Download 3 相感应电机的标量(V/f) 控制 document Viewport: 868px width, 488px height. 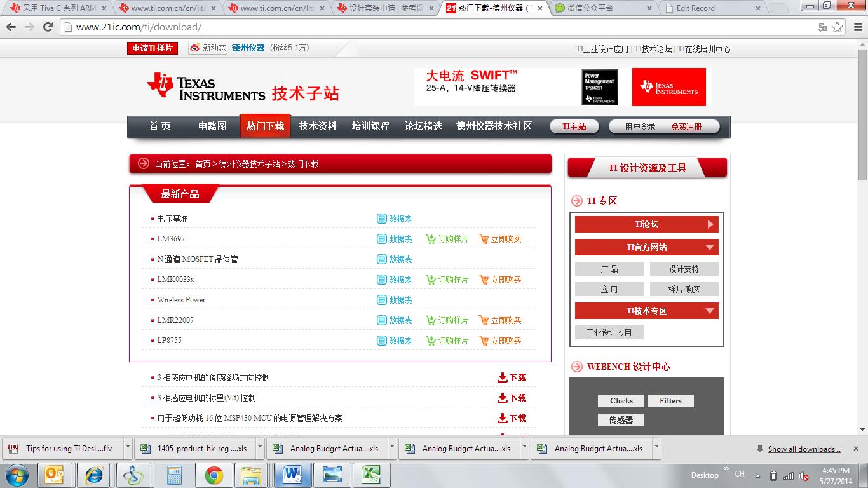512,398
